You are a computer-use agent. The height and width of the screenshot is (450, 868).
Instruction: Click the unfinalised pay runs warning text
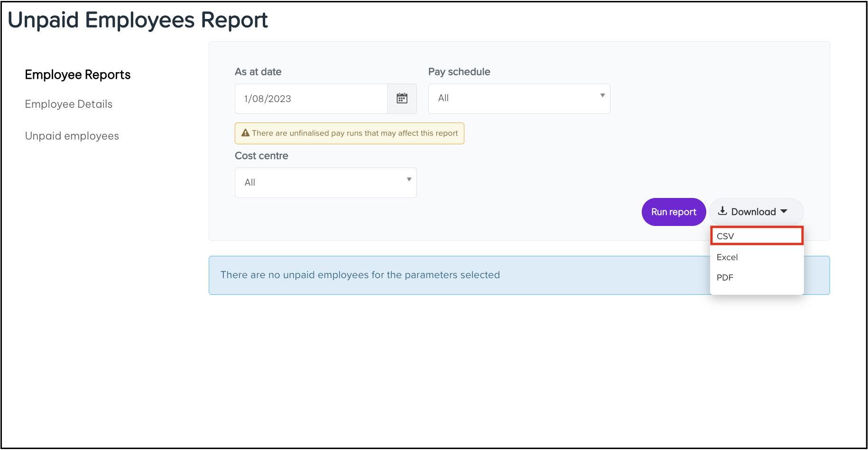pos(355,133)
